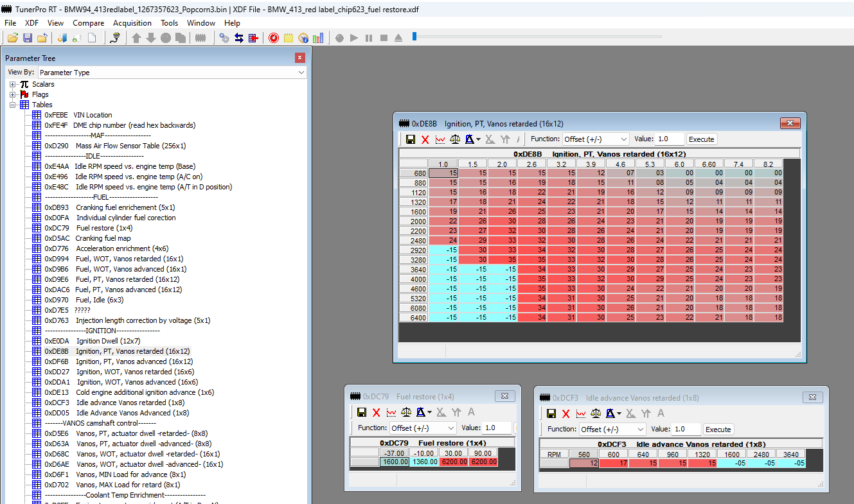
Task: Click the red X in Fuel restore window
Action: click(377, 413)
